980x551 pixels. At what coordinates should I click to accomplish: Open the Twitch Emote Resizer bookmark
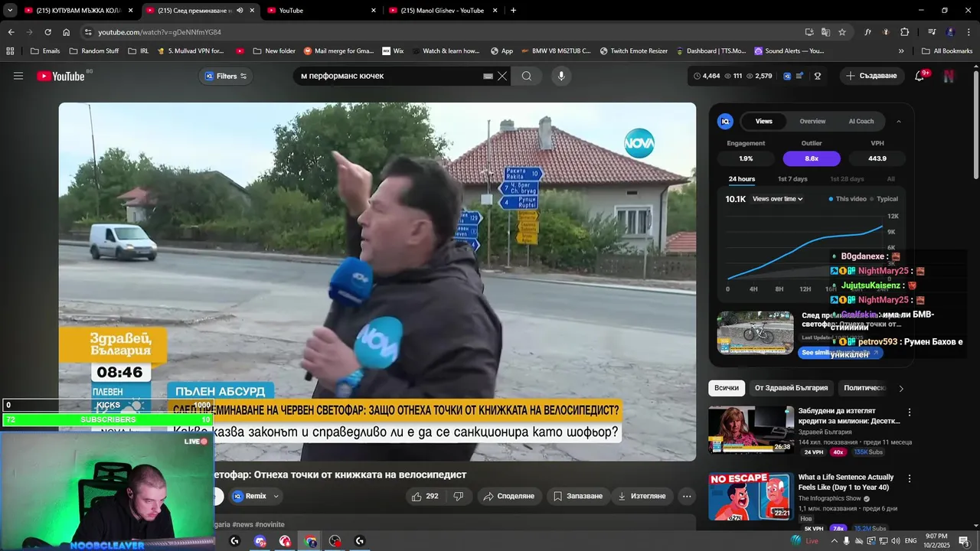click(x=634, y=51)
